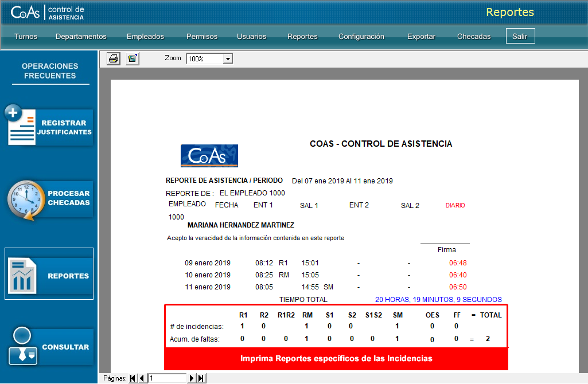Open the Reportes sidebar shortcut
Viewport: 588px width, 384px height.
coord(49,276)
